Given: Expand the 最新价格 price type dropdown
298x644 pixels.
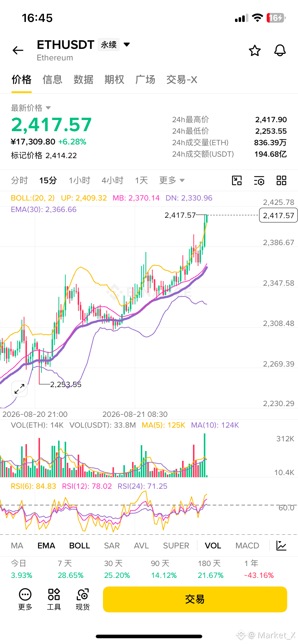Looking at the screenshot, I should pyautogui.click(x=49, y=108).
